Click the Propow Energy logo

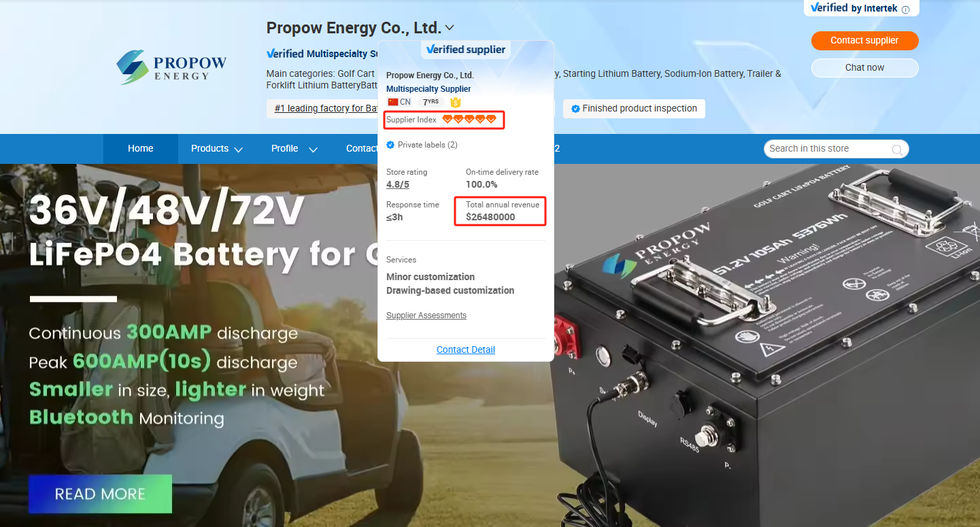[x=171, y=67]
